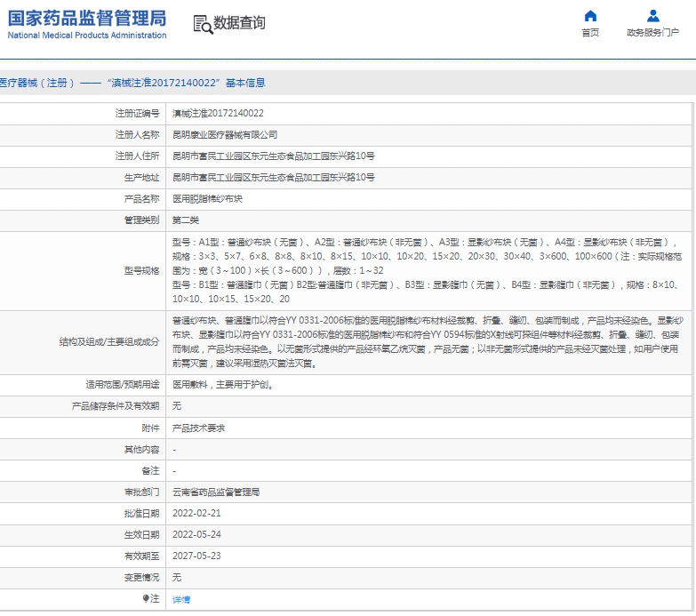Click the 型号规格 specification text block

coord(428,271)
